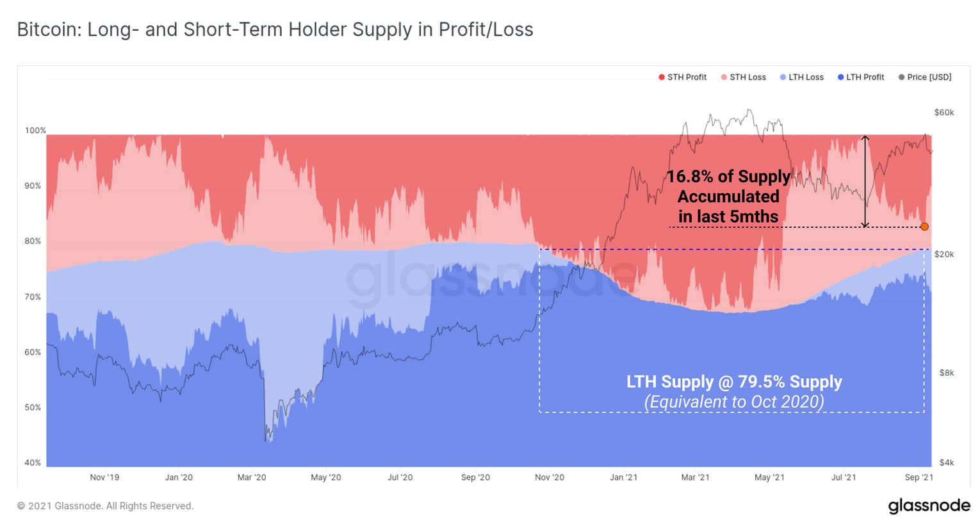Click the Price [USD] legend label
Screen dimensions: 980x521
coord(929,77)
